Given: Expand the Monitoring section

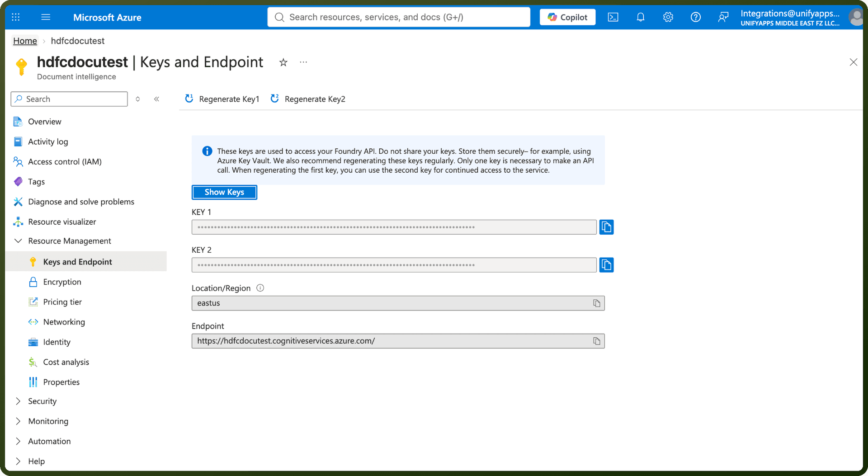Looking at the screenshot, I should click(x=18, y=421).
